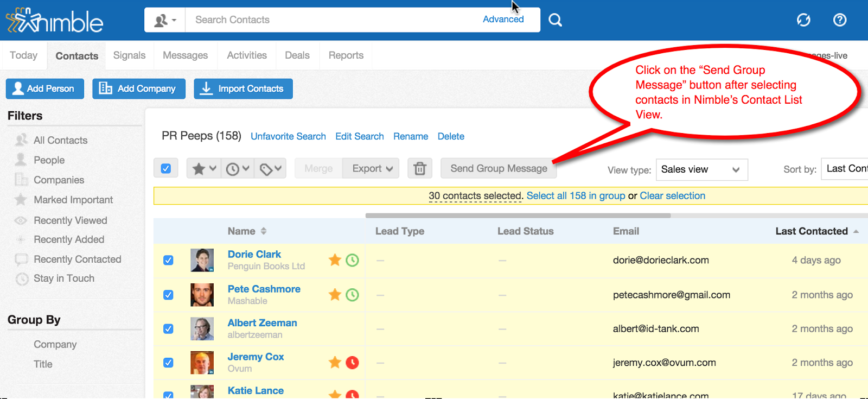Click the Nimble logo
The image size is (868, 399).
click(54, 21)
